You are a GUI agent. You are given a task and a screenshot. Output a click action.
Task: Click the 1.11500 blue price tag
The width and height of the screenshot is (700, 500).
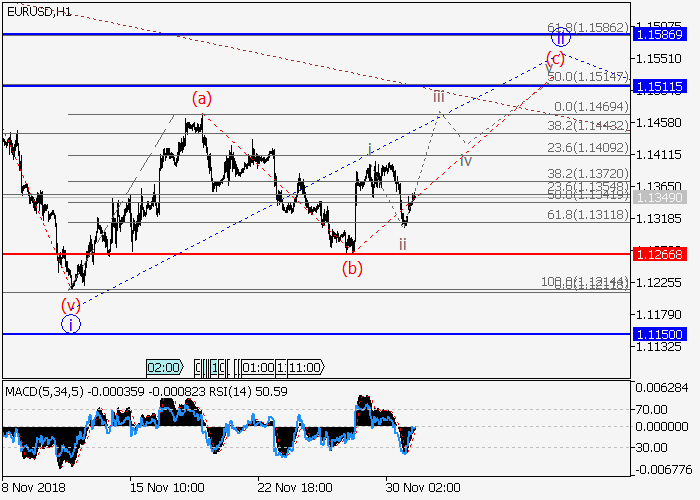coord(661,334)
